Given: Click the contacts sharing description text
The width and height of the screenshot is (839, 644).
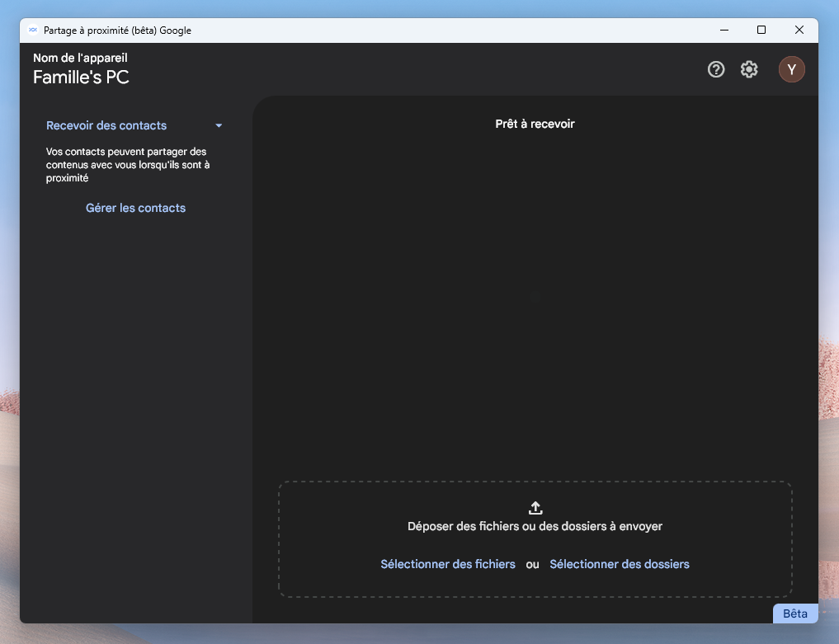Looking at the screenshot, I should (127, 165).
